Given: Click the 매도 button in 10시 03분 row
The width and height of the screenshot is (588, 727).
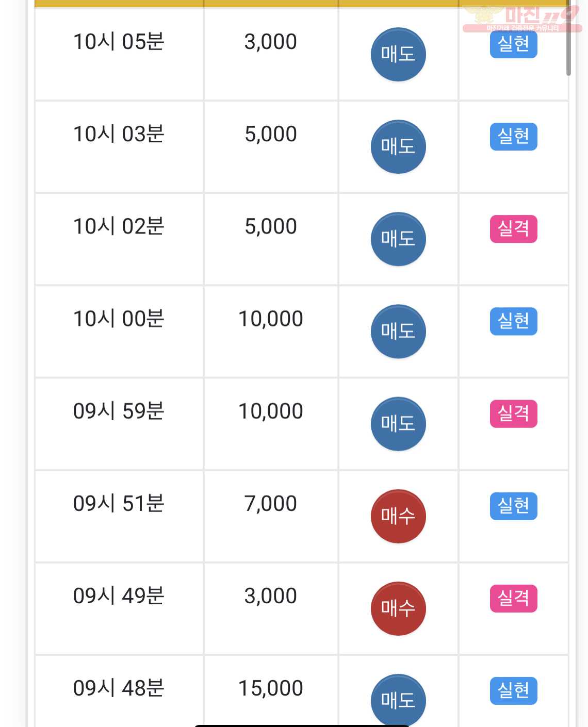Looking at the screenshot, I should point(398,146).
